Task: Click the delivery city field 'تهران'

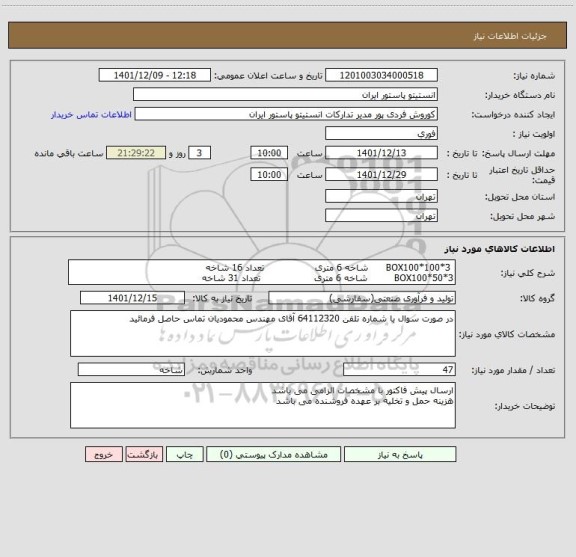Action: click(381, 216)
